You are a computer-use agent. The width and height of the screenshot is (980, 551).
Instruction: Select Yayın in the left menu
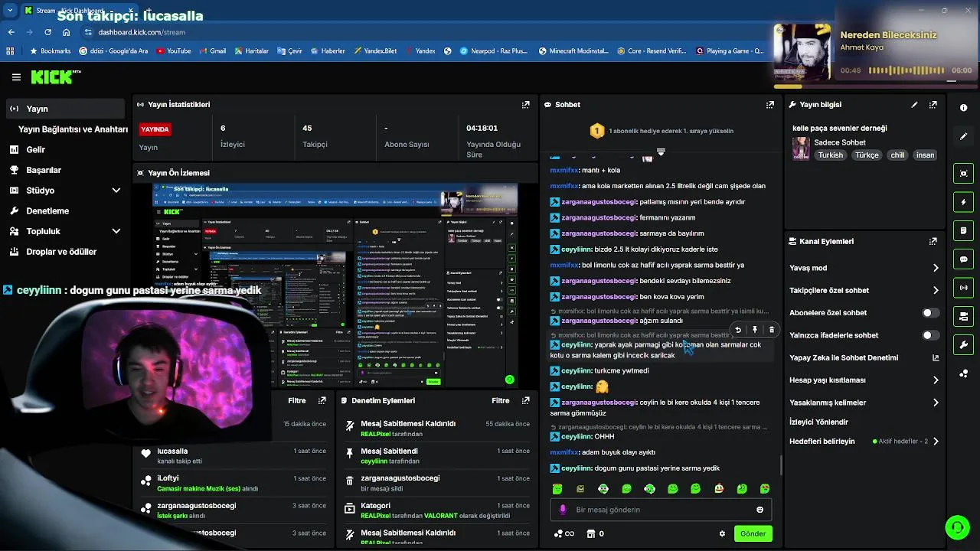pos(64,109)
